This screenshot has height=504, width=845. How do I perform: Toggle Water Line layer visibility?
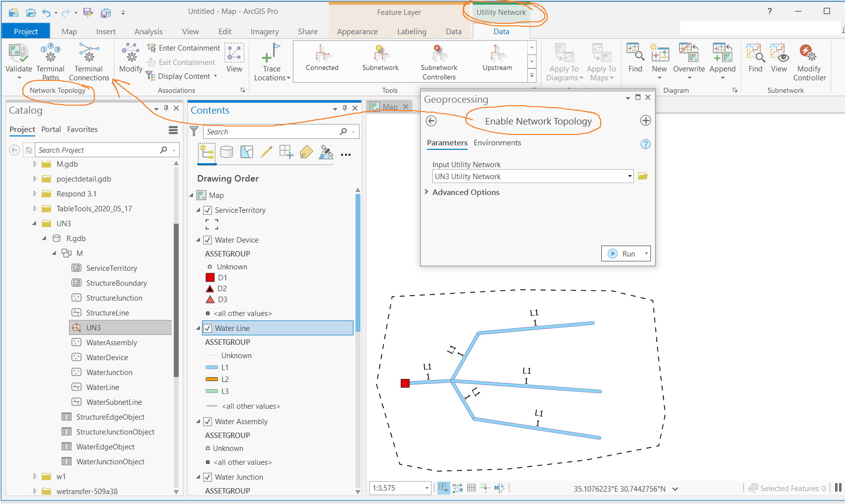click(x=208, y=328)
